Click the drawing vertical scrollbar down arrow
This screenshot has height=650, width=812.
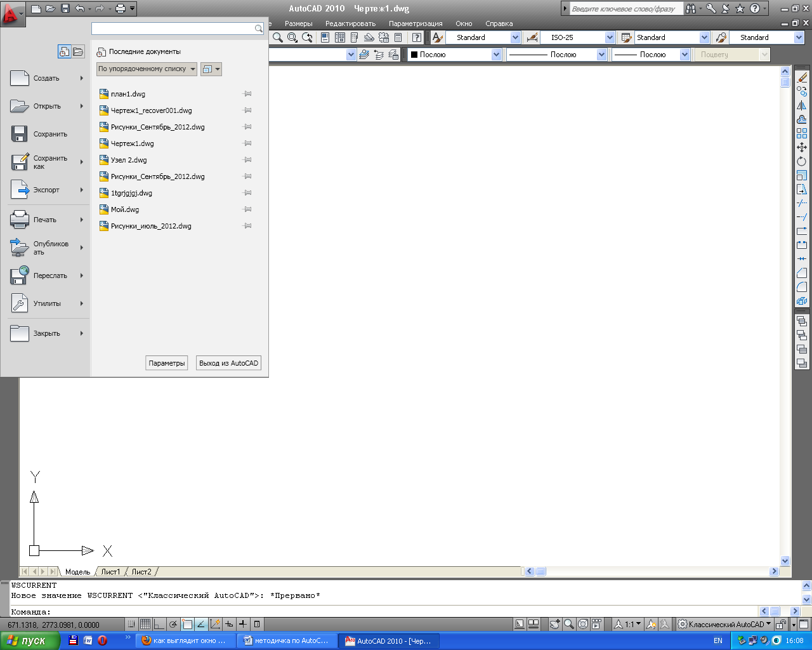[x=785, y=560]
